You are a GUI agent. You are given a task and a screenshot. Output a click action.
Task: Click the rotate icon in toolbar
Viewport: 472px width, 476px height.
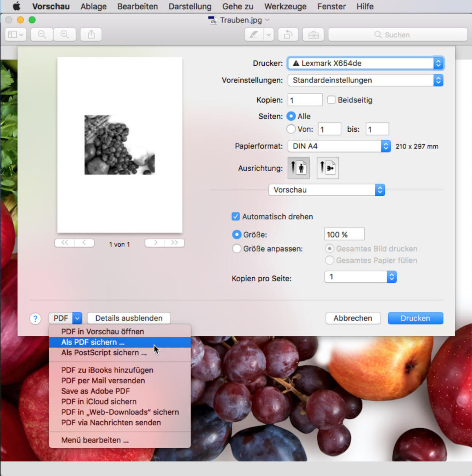point(288,34)
